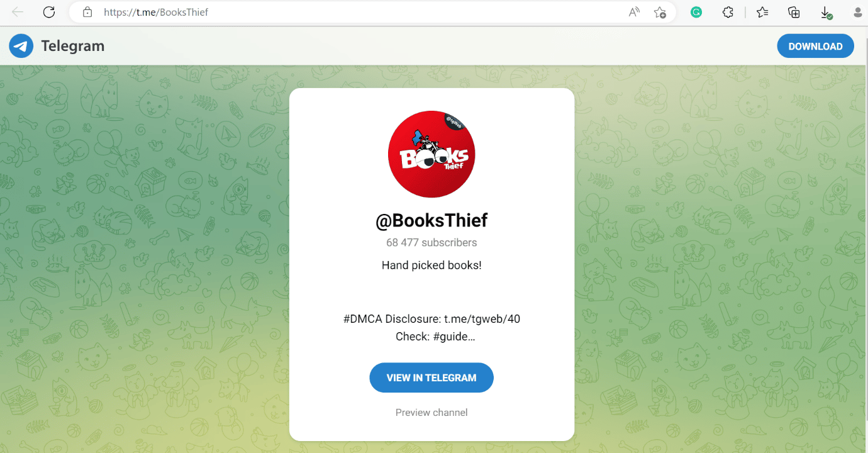Open the Favorites list
This screenshot has height=453, width=868.
point(762,12)
